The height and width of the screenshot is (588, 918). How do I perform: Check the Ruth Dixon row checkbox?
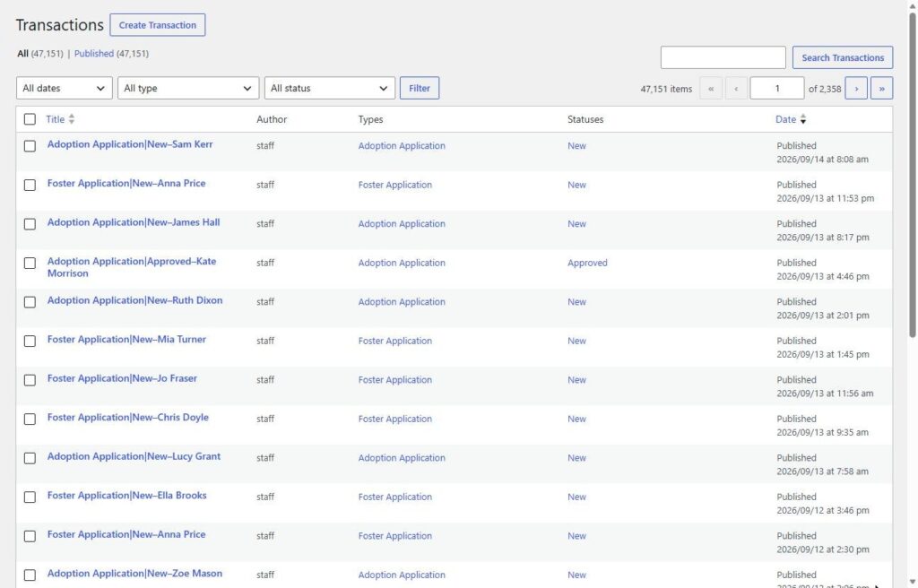coord(30,302)
